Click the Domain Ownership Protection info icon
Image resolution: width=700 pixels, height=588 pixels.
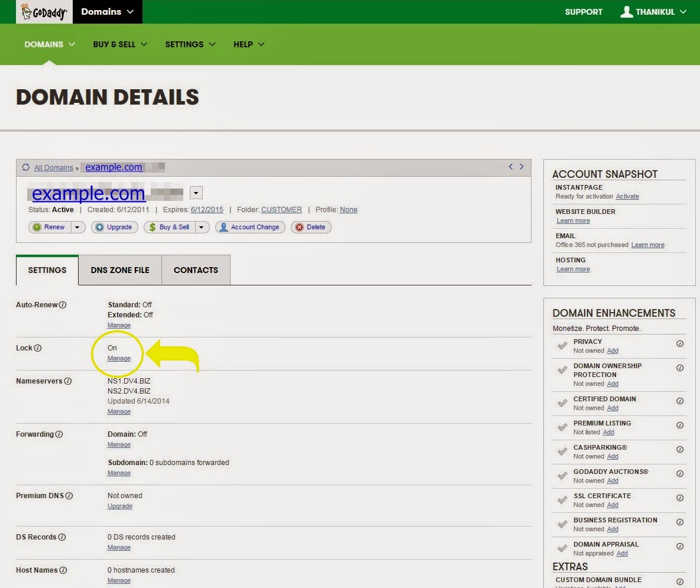(x=679, y=368)
